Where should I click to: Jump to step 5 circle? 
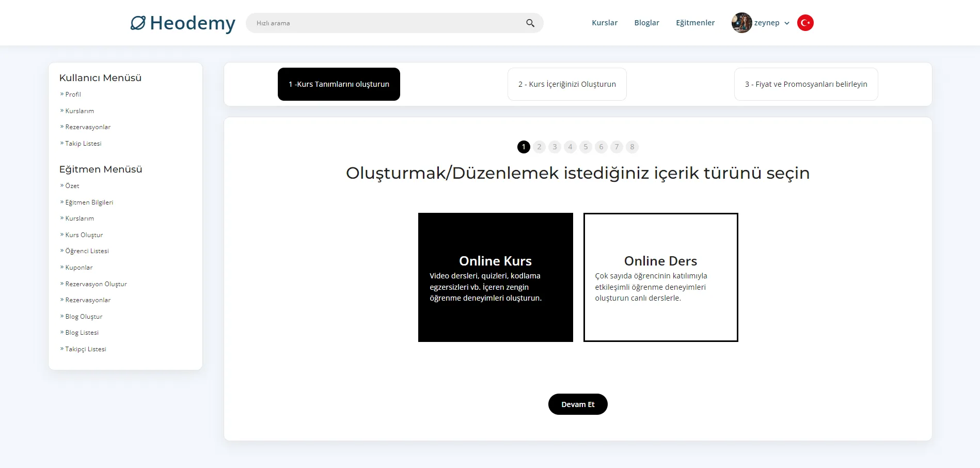[586, 147]
